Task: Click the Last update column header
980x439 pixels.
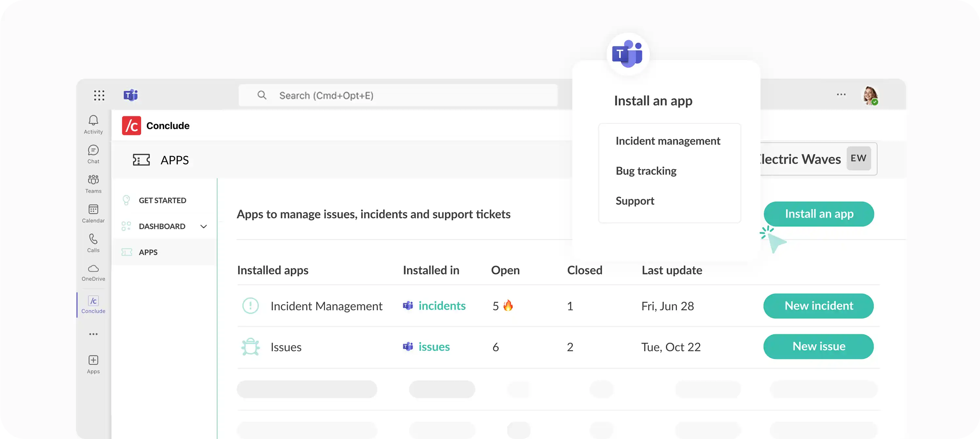Action: pyautogui.click(x=672, y=270)
